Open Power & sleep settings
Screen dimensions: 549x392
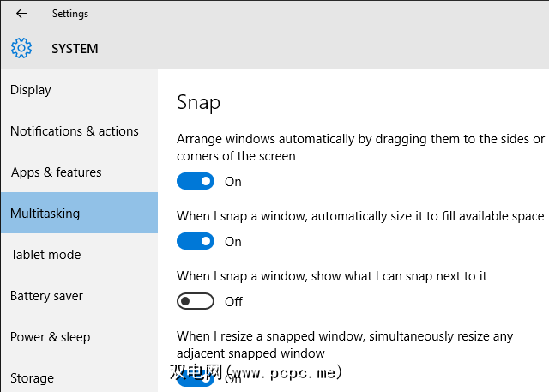pos(50,337)
